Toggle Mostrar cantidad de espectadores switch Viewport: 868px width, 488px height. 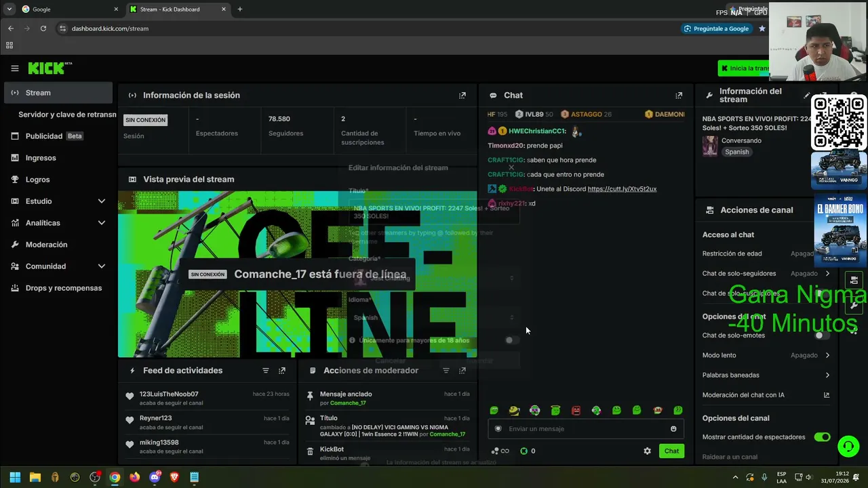(822, 437)
